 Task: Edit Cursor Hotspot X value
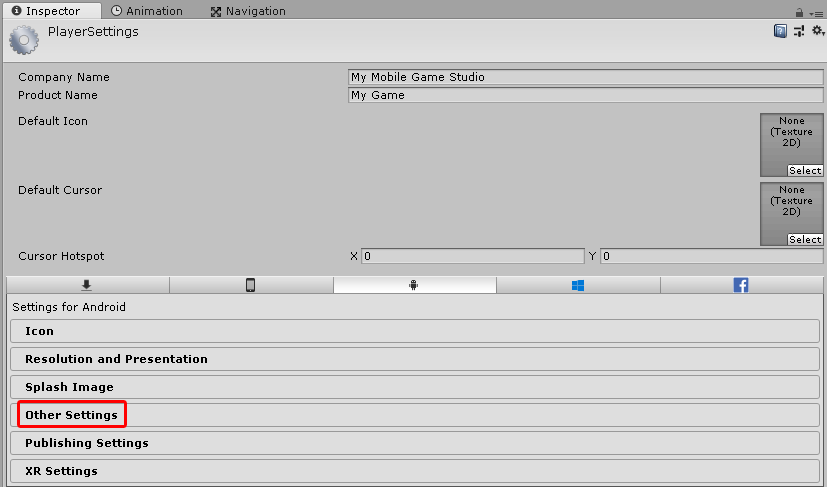pyautogui.click(x=473, y=256)
